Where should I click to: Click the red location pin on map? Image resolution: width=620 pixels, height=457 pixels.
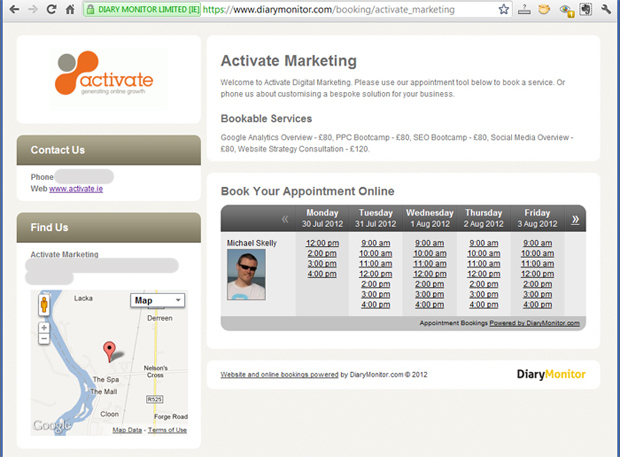point(109,352)
